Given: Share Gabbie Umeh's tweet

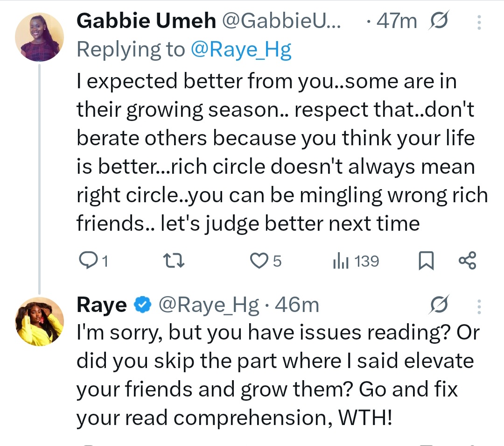Looking at the screenshot, I should click(x=467, y=261).
